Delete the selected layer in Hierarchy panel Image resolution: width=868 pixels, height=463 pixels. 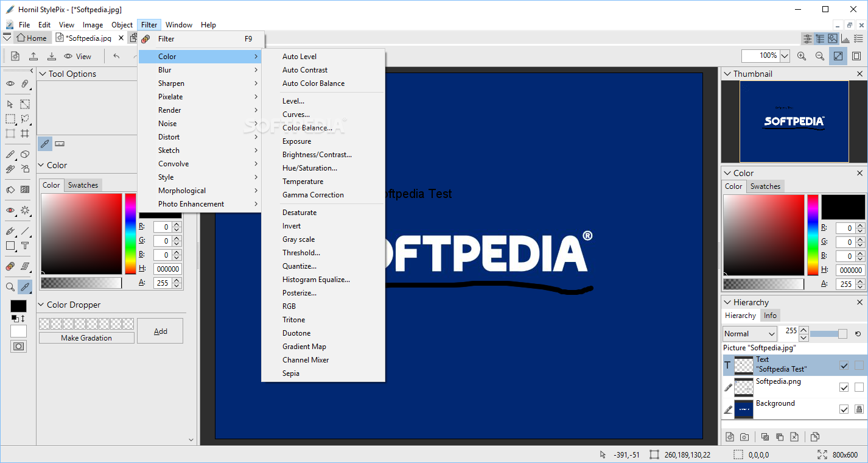click(x=794, y=437)
